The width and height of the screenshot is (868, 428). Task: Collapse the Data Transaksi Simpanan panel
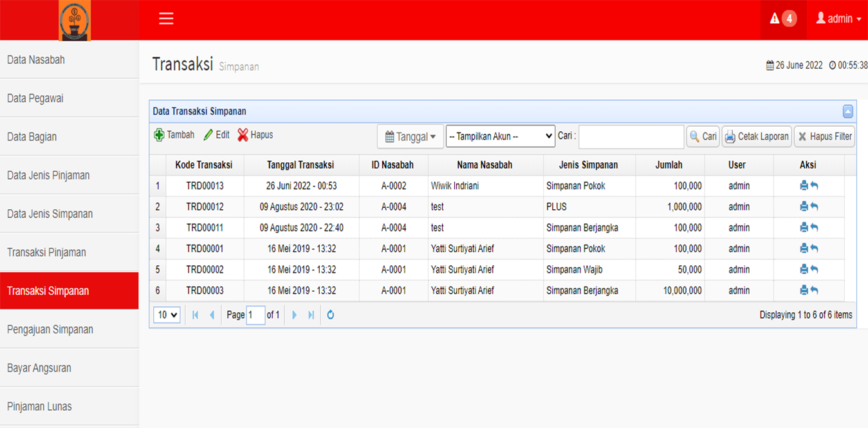pos(847,111)
